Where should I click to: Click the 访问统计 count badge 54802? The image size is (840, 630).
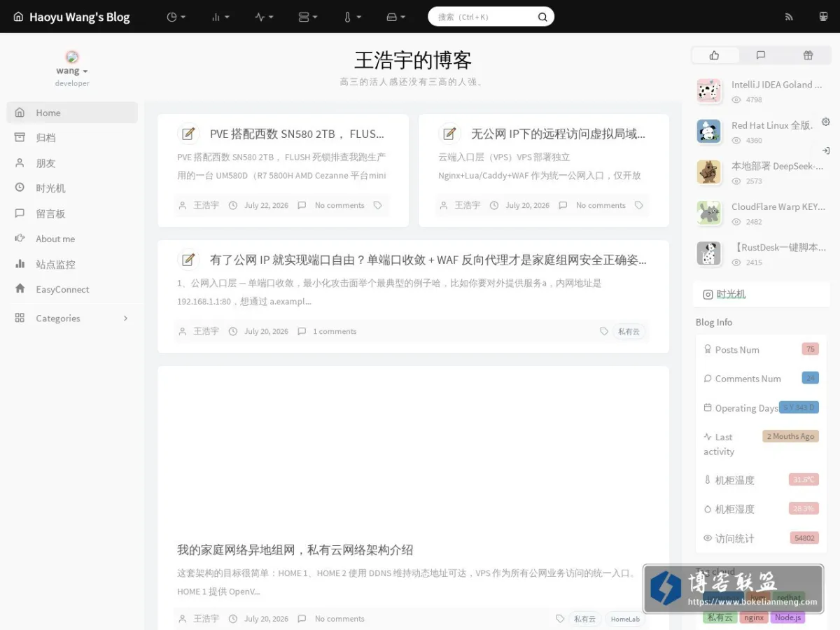[804, 538]
